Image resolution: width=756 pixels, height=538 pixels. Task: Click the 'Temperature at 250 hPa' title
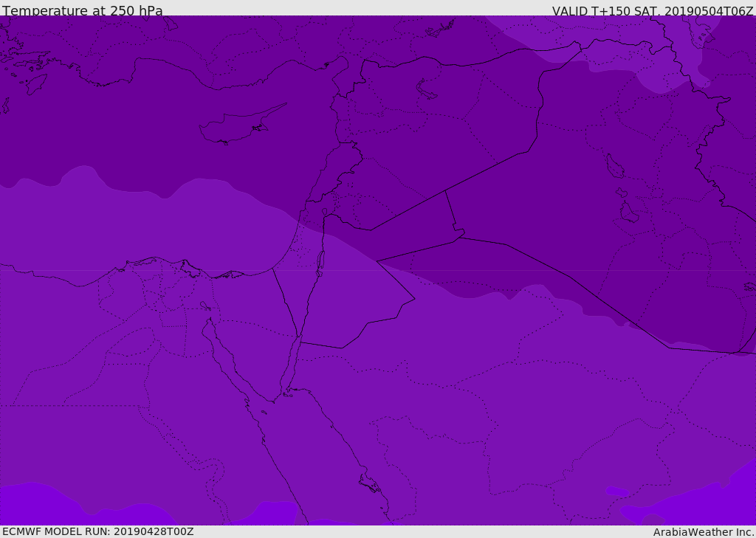tap(82, 10)
